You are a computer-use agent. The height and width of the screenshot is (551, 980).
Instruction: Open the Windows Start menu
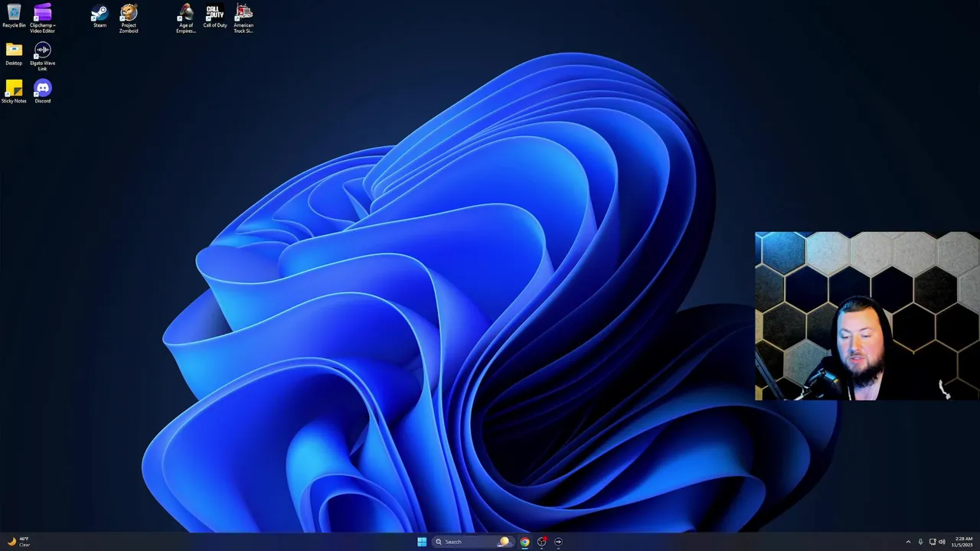click(x=422, y=542)
